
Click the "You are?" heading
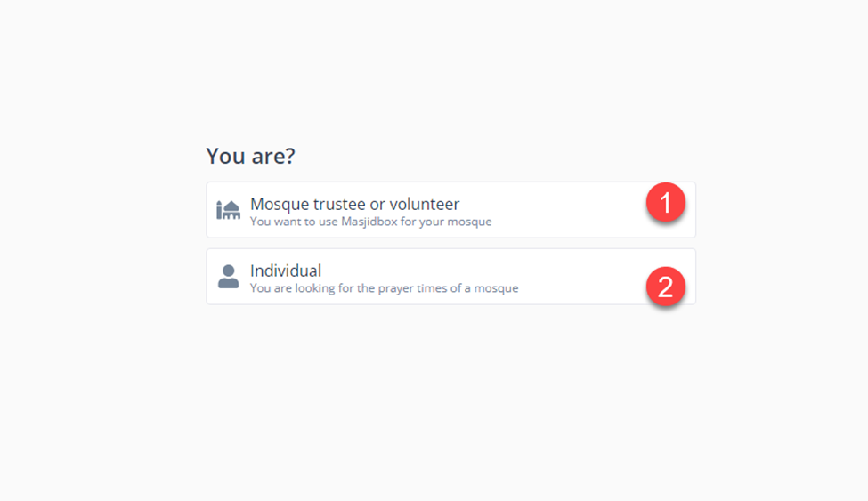pos(250,157)
